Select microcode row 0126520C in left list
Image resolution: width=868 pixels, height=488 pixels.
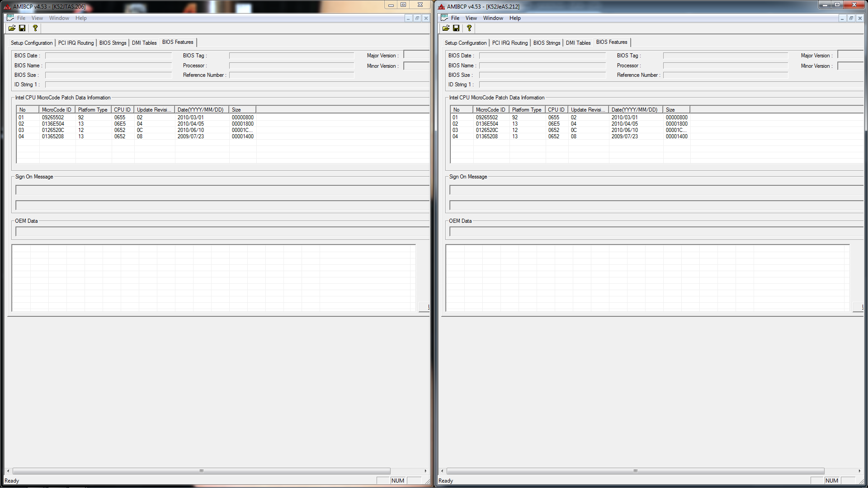click(x=53, y=130)
